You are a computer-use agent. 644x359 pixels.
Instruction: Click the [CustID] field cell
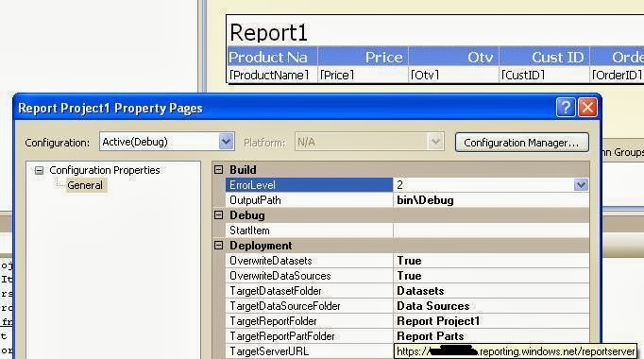coord(544,75)
